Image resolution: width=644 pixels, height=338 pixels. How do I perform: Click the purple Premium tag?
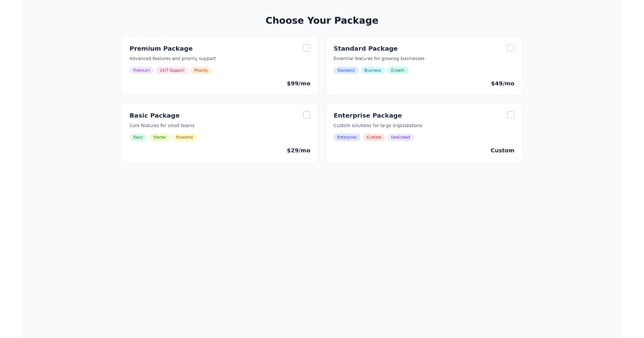pos(142,70)
